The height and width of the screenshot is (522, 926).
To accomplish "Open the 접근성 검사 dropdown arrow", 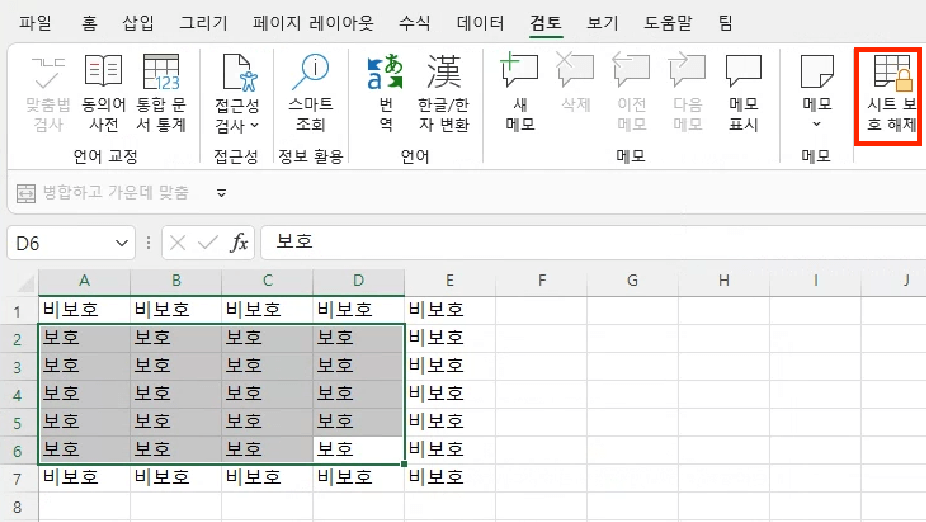I will point(255,125).
